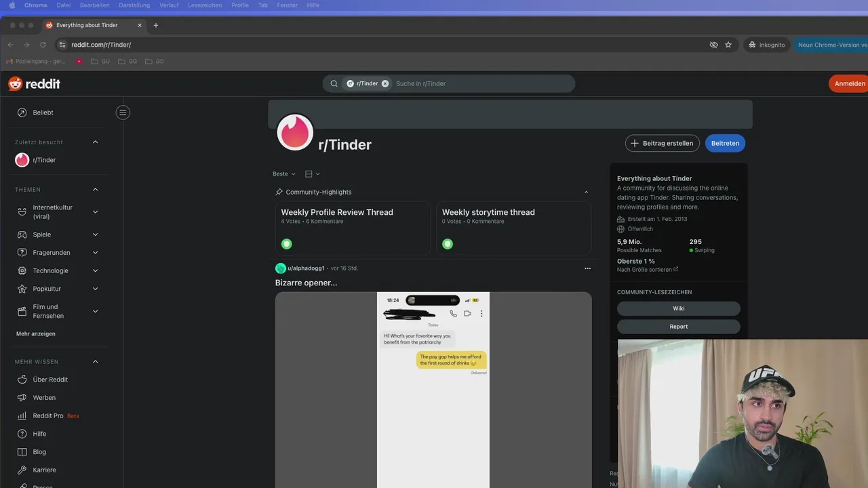
Task: Collapse the Mehr wissen section
Action: (95, 362)
